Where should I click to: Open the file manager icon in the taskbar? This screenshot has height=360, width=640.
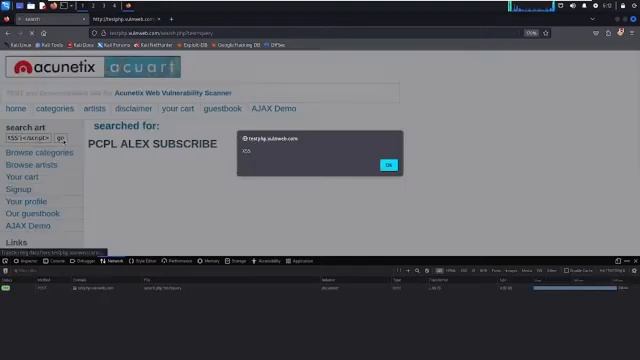(31, 6)
